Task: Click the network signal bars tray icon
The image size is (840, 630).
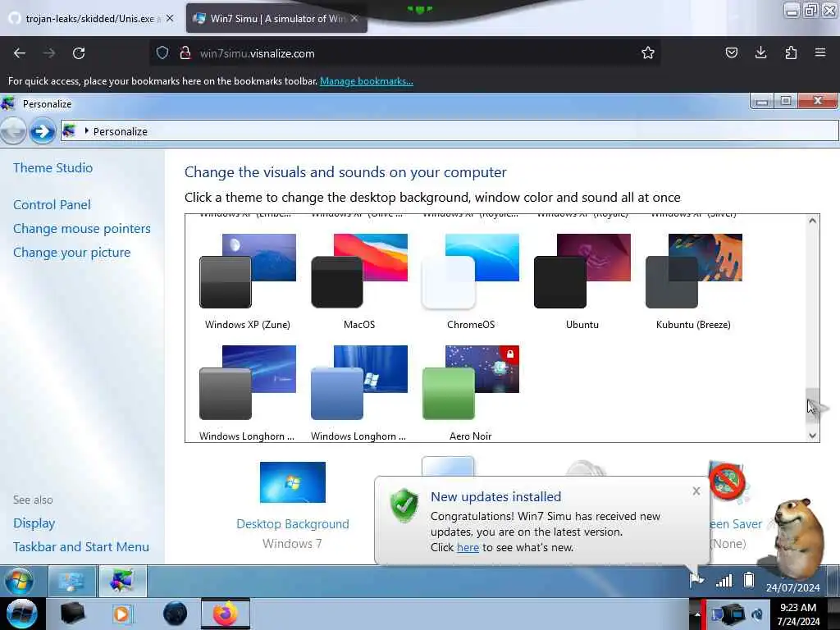Action: point(724,580)
